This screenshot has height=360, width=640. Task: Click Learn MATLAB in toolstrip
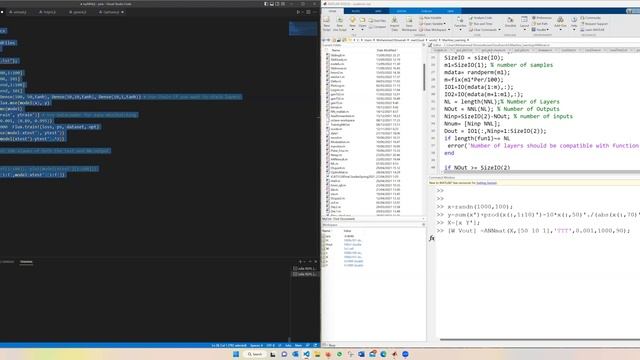[x=592, y=29]
